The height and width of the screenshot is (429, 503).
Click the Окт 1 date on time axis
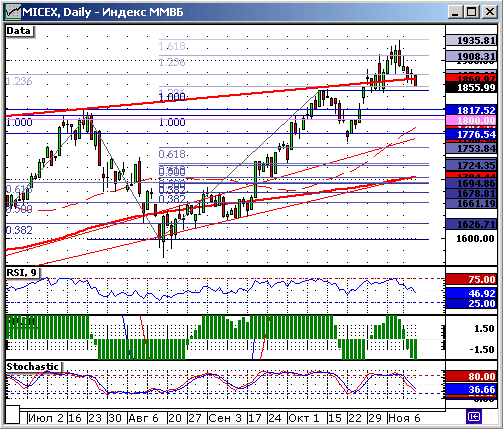click(304, 418)
